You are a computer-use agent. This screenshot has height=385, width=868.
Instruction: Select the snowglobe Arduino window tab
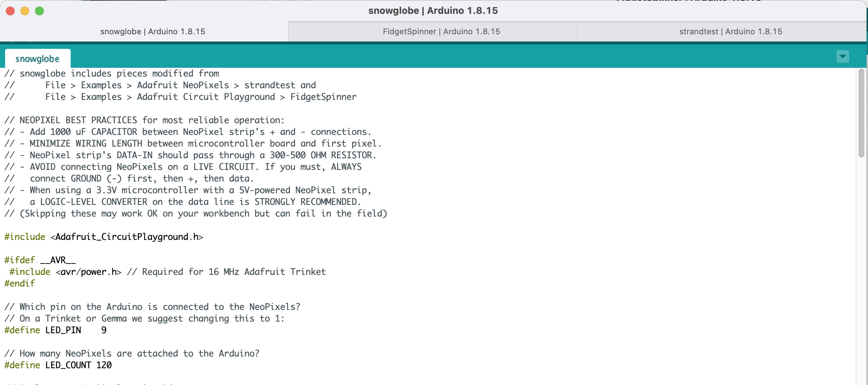click(152, 32)
